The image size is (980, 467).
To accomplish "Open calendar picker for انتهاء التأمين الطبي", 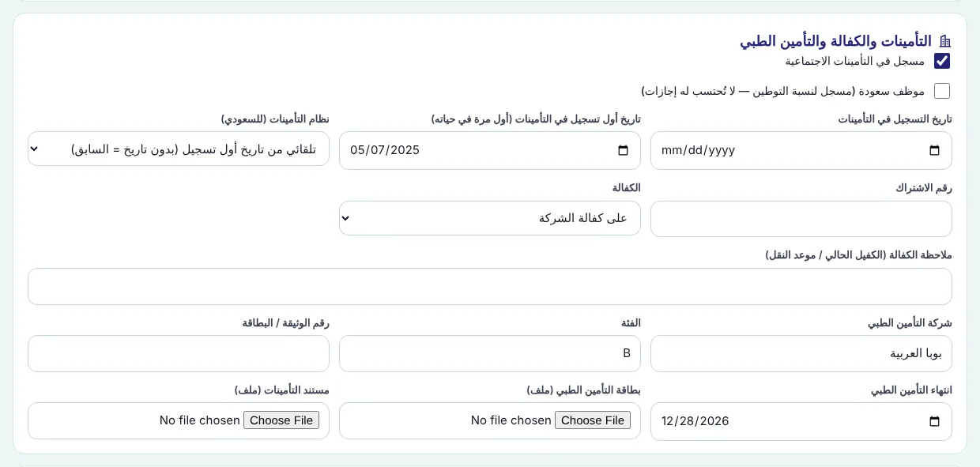I will pyautogui.click(x=934, y=421).
